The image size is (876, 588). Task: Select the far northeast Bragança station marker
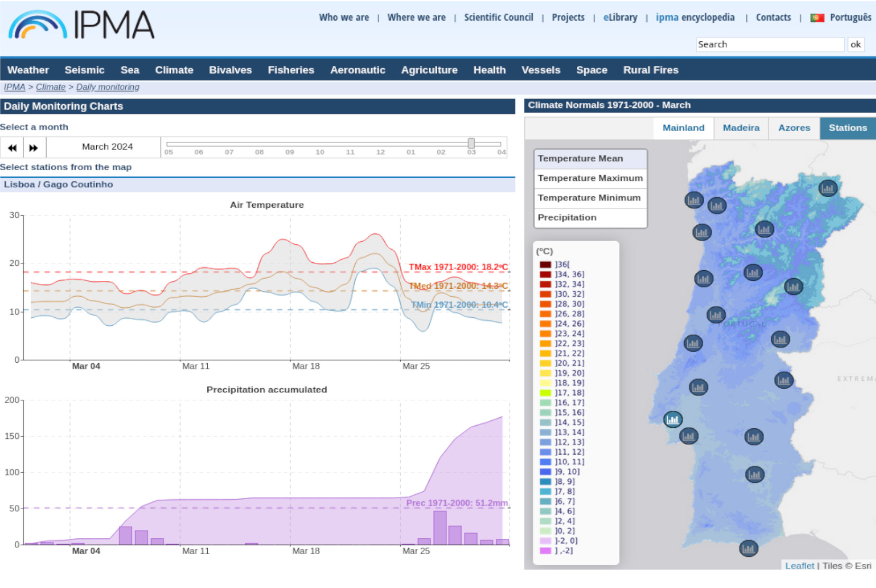(827, 188)
